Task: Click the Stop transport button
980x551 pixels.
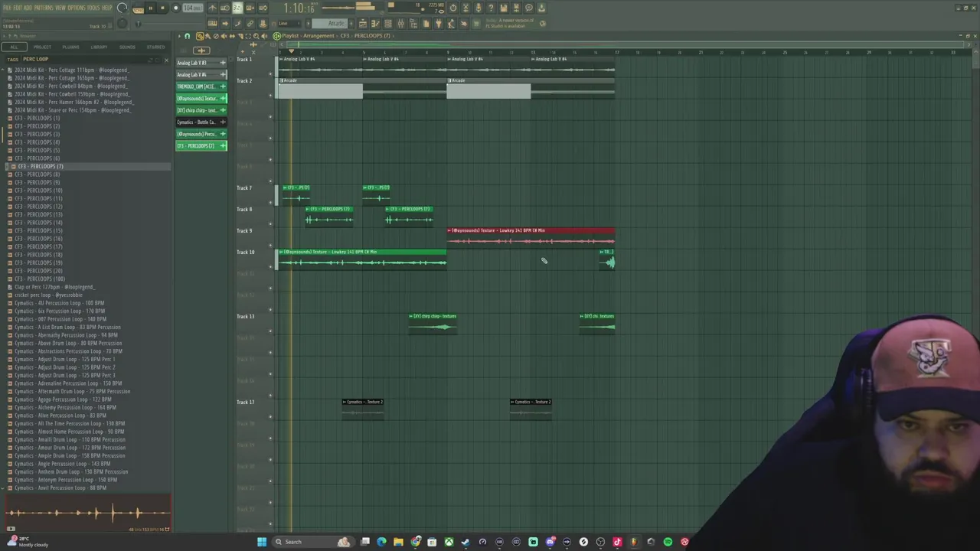Action: click(x=162, y=8)
